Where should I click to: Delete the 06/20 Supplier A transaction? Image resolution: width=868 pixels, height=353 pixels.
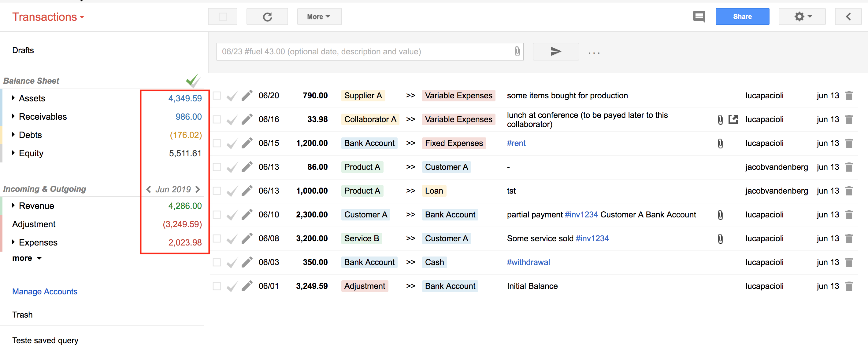[849, 96]
